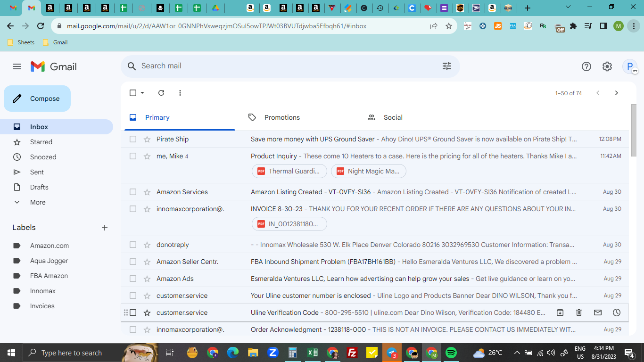
Task: Select the Product Inquiry email checkbox
Action: [x=133, y=156]
